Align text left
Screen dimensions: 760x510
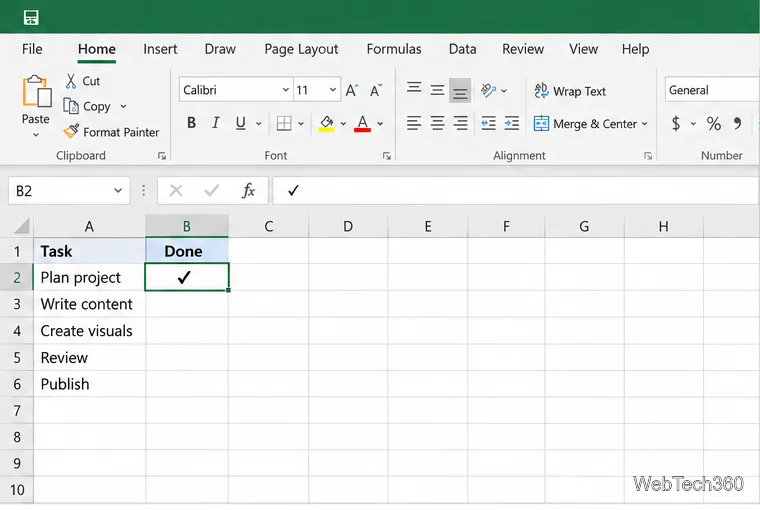pos(414,123)
